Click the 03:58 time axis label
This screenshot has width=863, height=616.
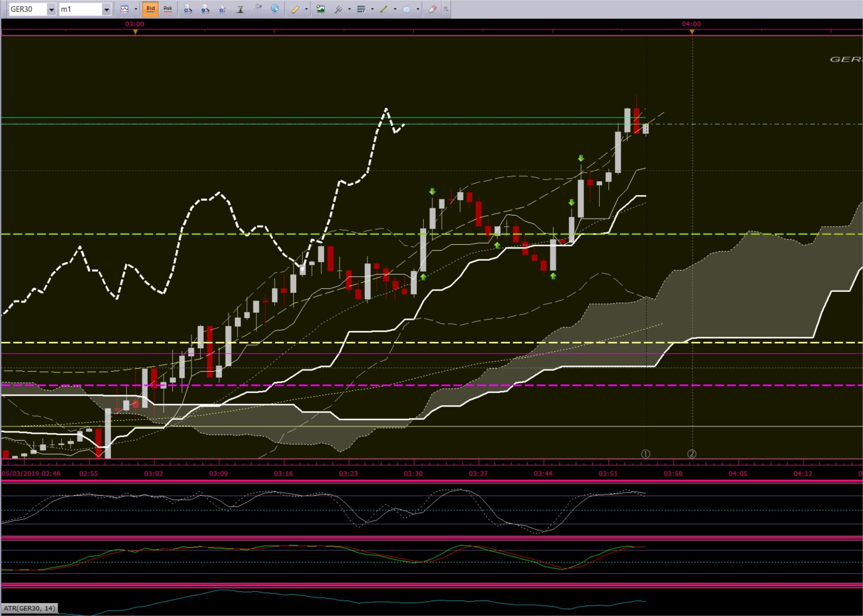pyautogui.click(x=673, y=473)
